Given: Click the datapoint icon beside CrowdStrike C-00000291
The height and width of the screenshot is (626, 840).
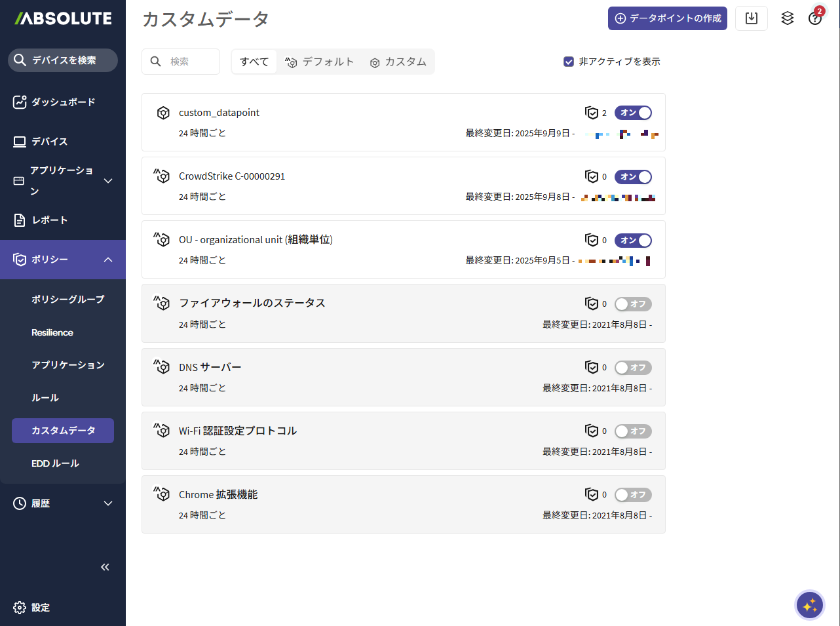Looking at the screenshot, I should pos(162,176).
